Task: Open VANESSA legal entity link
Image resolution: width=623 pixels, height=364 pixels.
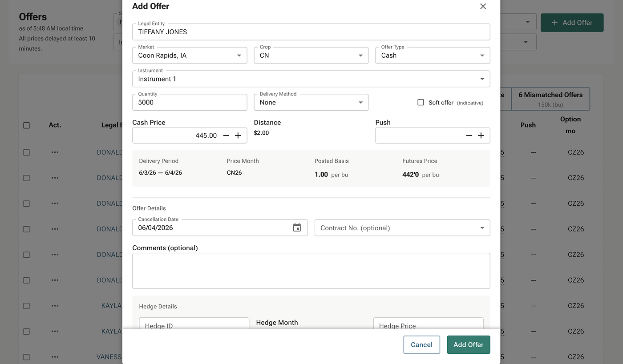Action: point(109,357)
